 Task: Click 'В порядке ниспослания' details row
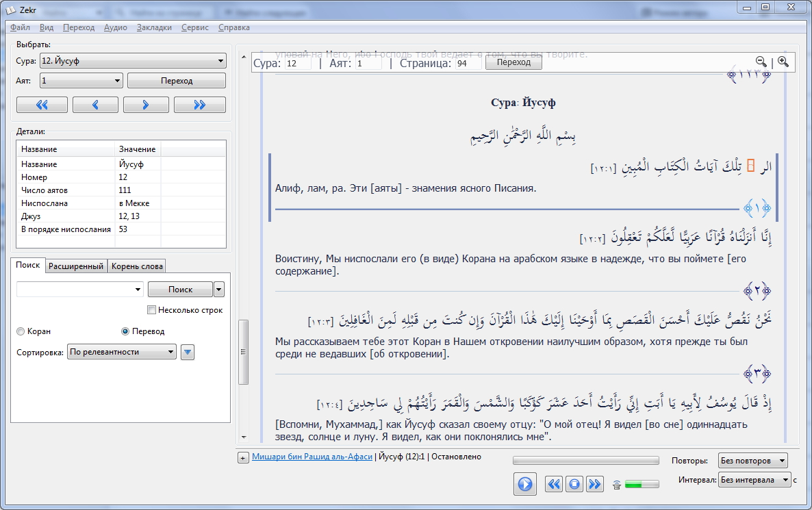pos(121,229)
